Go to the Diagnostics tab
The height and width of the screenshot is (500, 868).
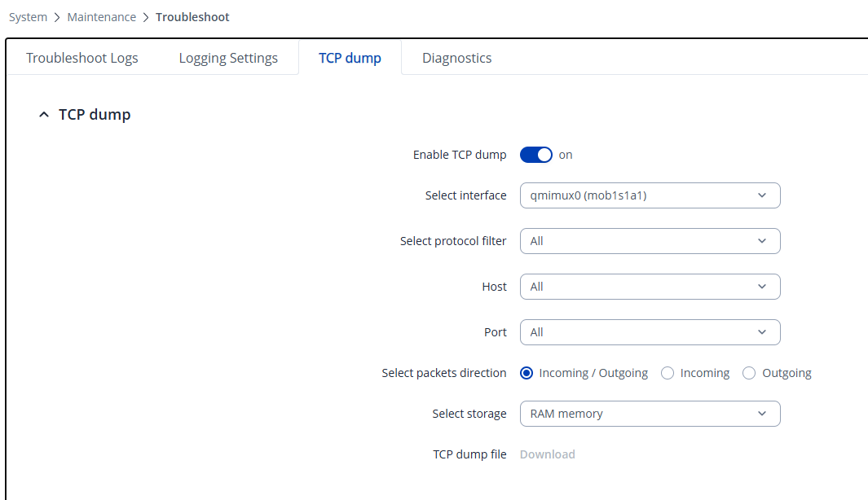(x=456, y=58)
